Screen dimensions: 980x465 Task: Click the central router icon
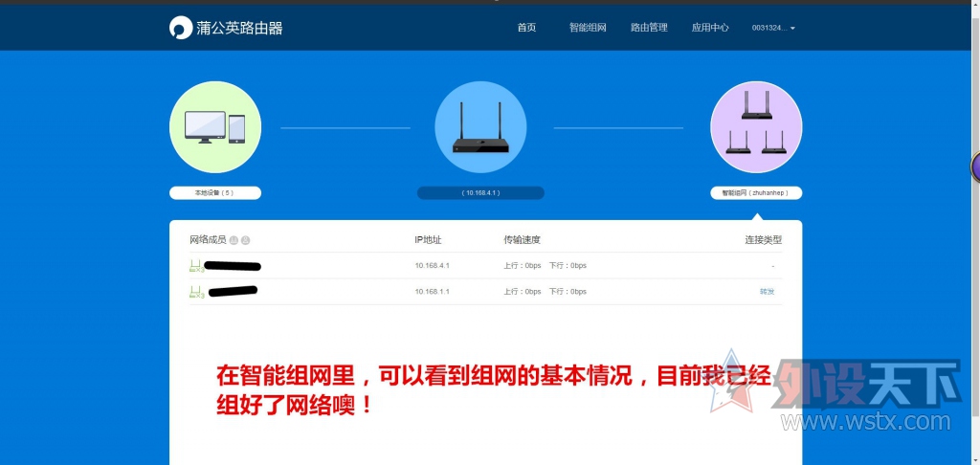480,127
